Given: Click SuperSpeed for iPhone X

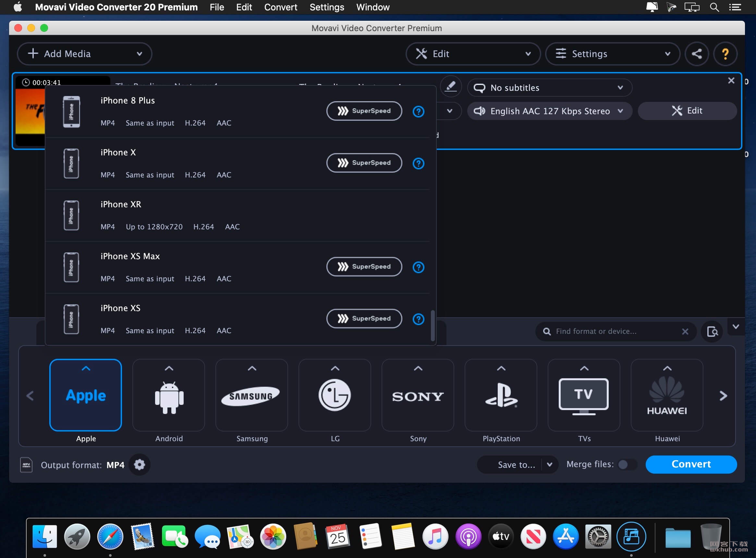Looking at the screenshot, I should (x=364, y=163).
